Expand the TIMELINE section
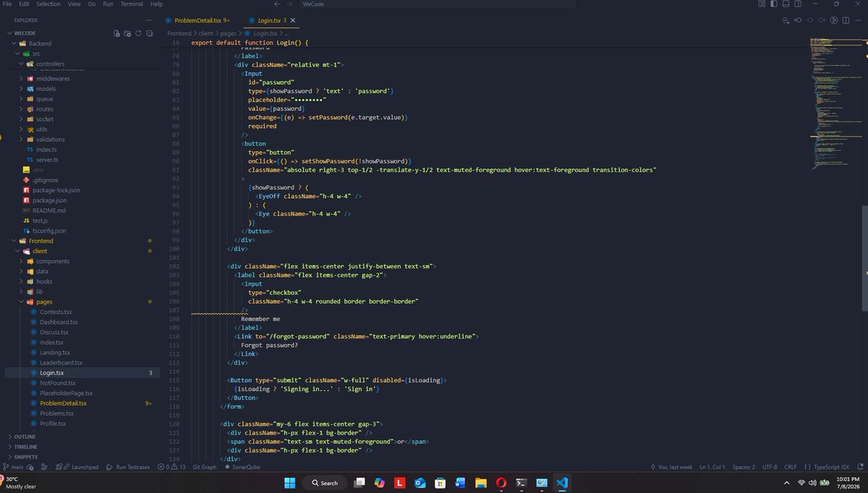The width and height of the screenshot is (868, 493). tap(25, 447)
